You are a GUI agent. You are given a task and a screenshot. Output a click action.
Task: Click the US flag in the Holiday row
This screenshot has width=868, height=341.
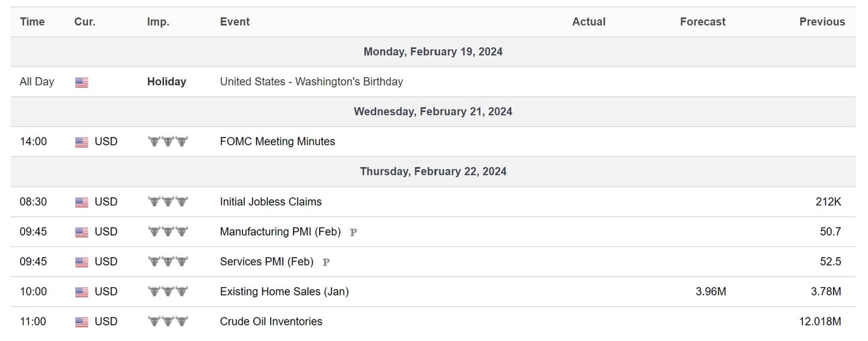pos(81,82)
